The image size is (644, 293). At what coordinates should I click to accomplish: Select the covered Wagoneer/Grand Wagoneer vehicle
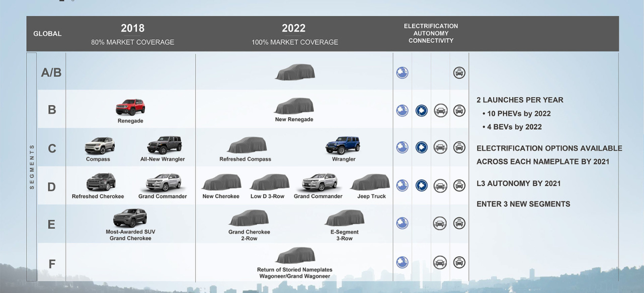(x=295, y=256)
